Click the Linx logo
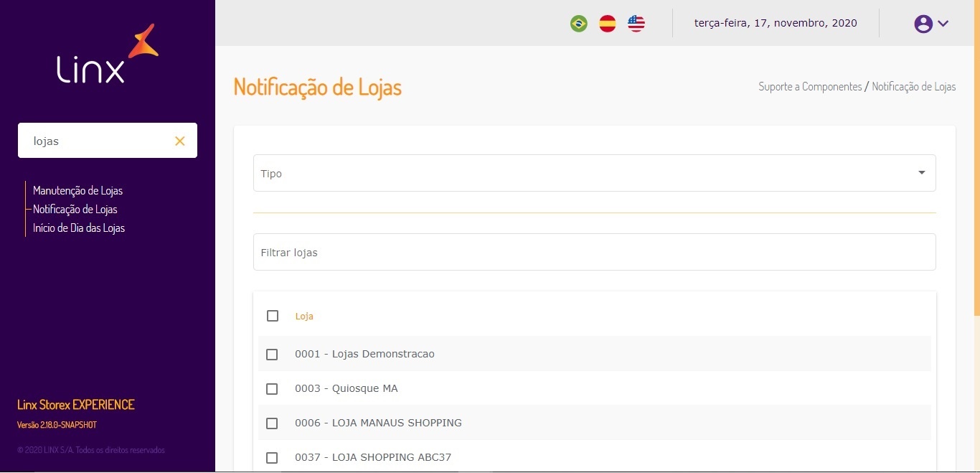Image resolution: width=980 pixels, height=473 pixels. coord(108,54)
